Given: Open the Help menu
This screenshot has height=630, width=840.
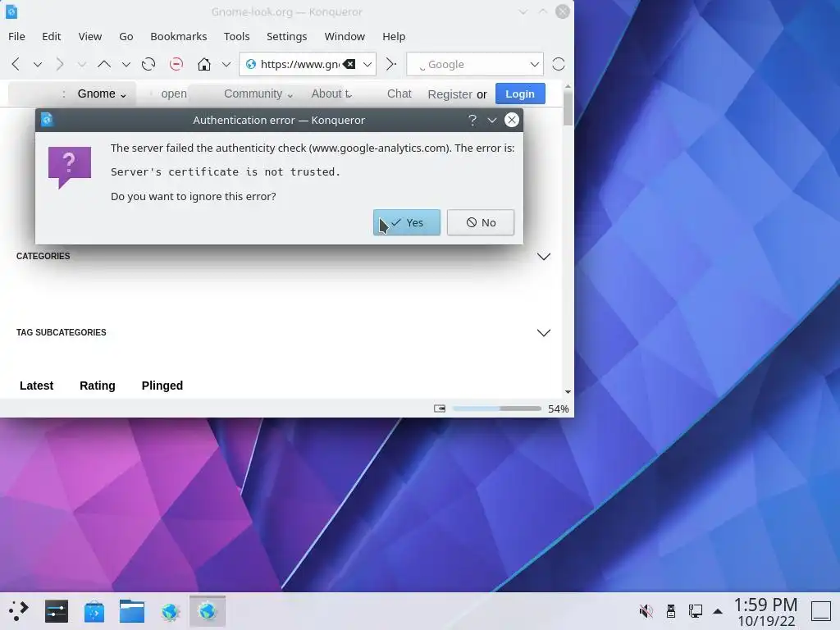Looking at the screenshot, I should point(394,36).
